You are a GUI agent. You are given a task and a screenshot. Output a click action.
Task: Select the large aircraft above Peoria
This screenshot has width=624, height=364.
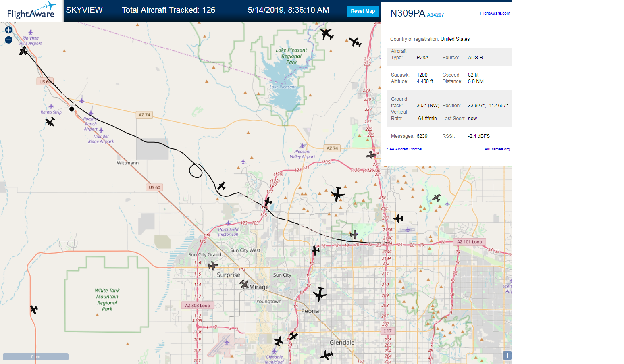point(320,294)
